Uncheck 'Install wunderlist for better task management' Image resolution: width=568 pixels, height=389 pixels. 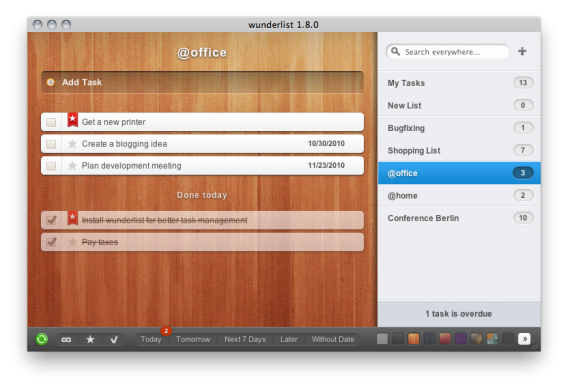pos(51,220)
